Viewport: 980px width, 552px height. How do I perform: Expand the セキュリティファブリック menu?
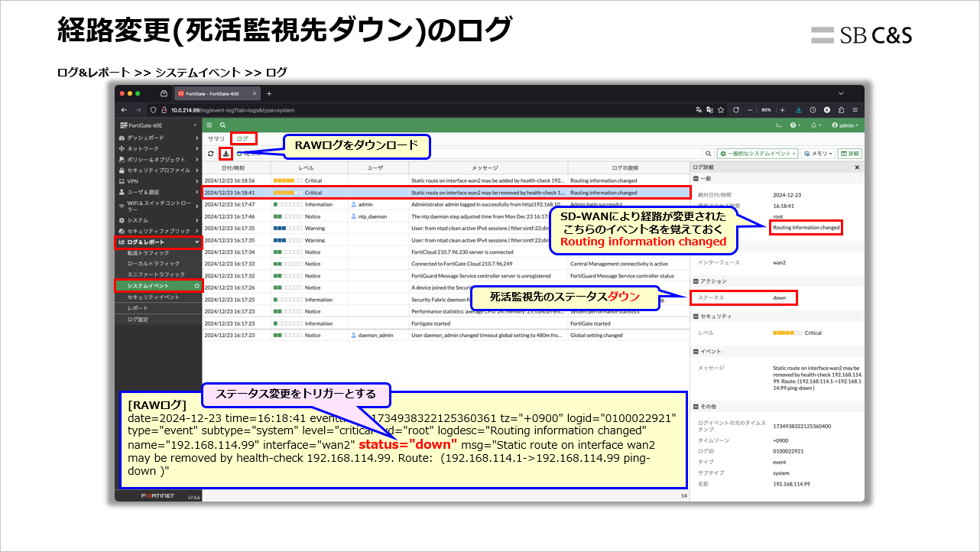[x=158, y=231]
